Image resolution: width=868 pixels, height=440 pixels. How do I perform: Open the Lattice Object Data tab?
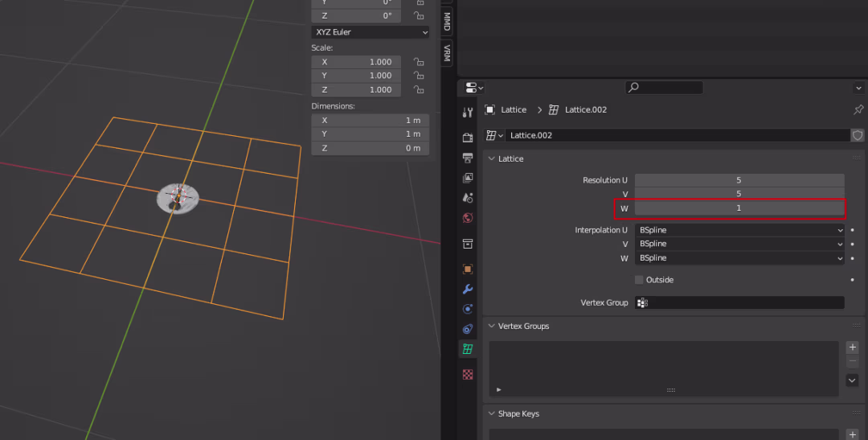click(x=468, y=348)
